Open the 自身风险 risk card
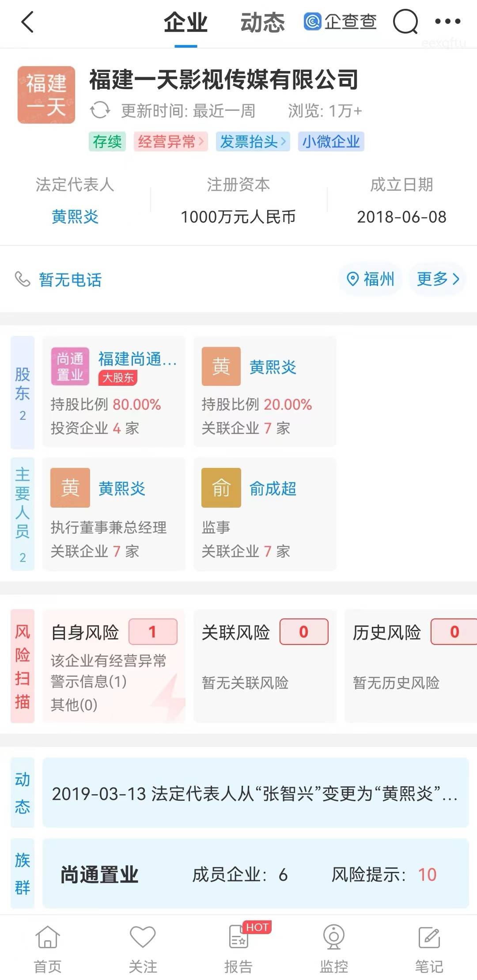Viewport: 477px width, 980px height. pos(114,666)
